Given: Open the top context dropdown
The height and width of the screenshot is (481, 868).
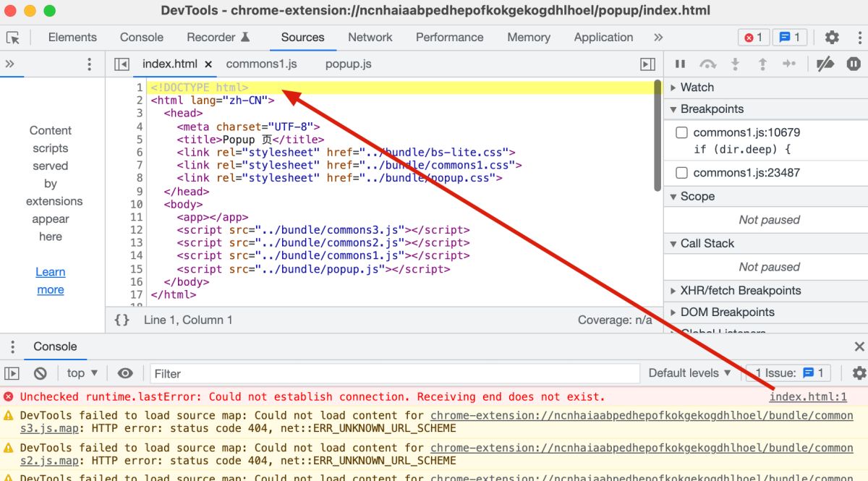Looking at the screenshot, I should coord(82,373).
